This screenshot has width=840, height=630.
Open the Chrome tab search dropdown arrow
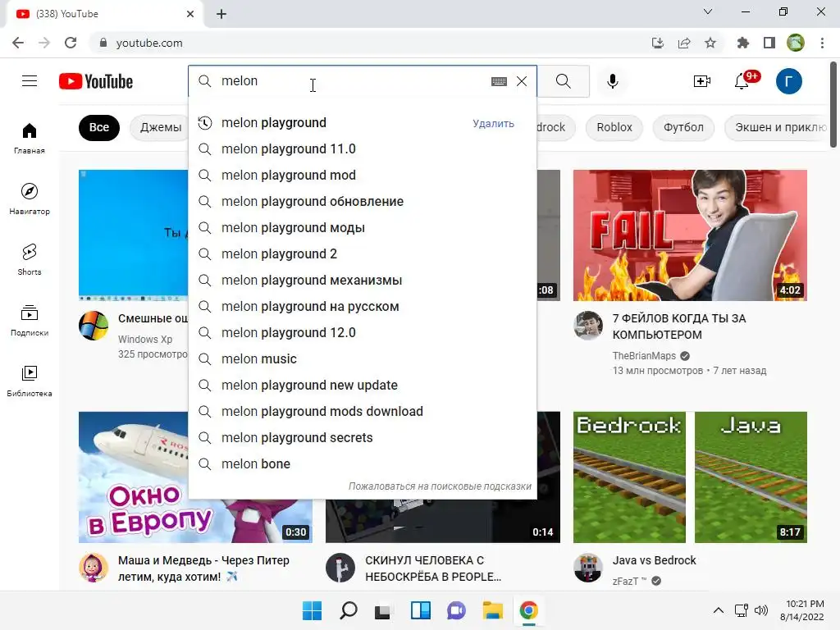(708, 11)
